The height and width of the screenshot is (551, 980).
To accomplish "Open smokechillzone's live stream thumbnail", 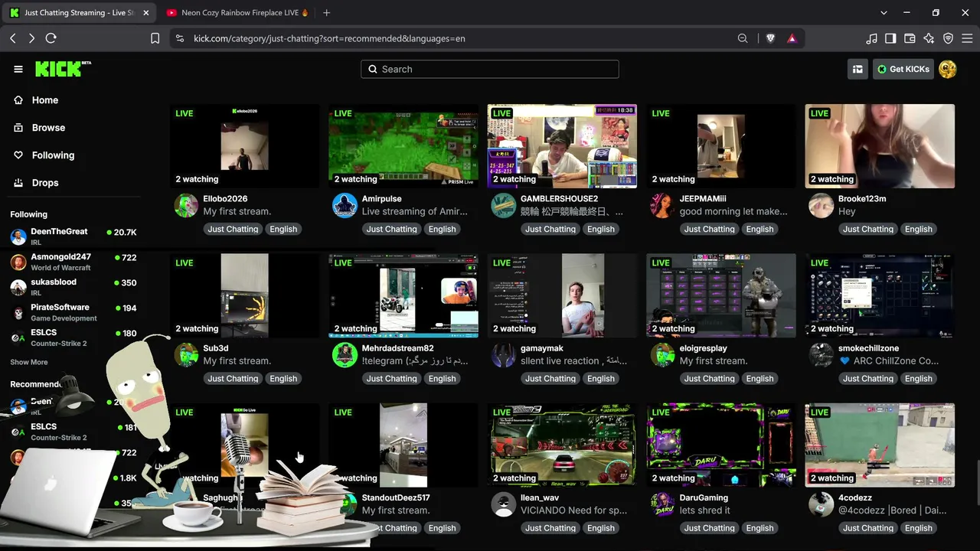I will pos(880,295).
